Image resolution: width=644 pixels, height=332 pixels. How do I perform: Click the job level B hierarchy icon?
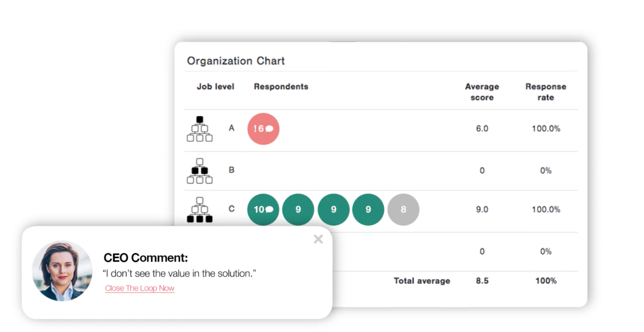(x=199, y=171)
